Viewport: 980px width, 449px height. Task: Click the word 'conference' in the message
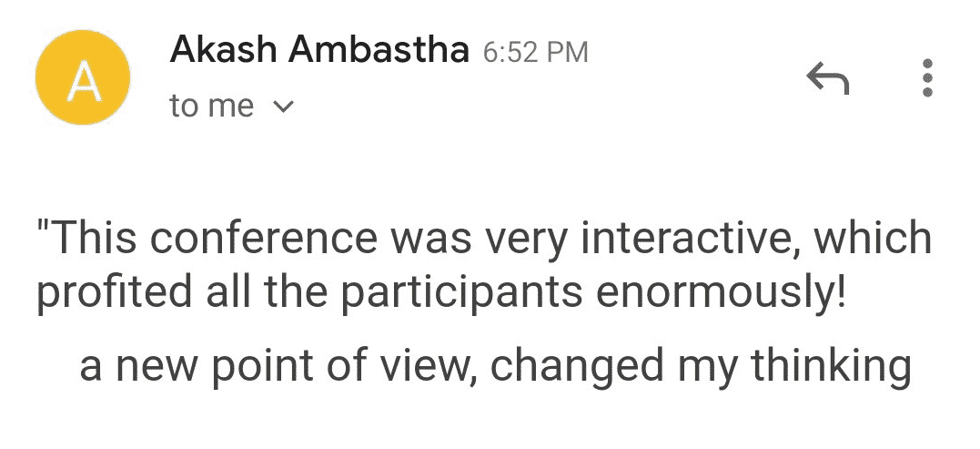tap(264, 239)
